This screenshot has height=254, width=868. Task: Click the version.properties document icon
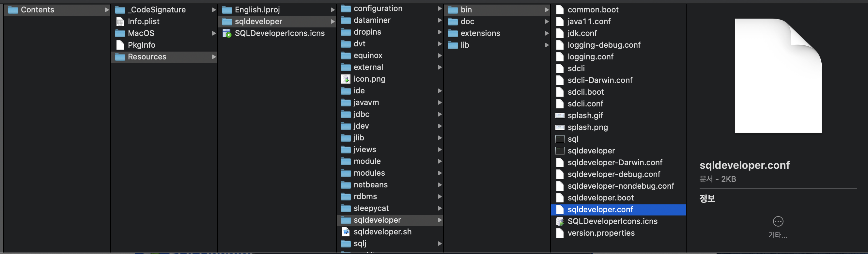pos(560,233)
